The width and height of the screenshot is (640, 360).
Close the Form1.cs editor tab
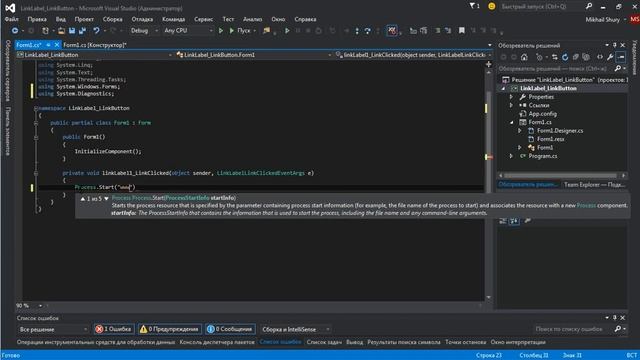[x=57, y=45]
